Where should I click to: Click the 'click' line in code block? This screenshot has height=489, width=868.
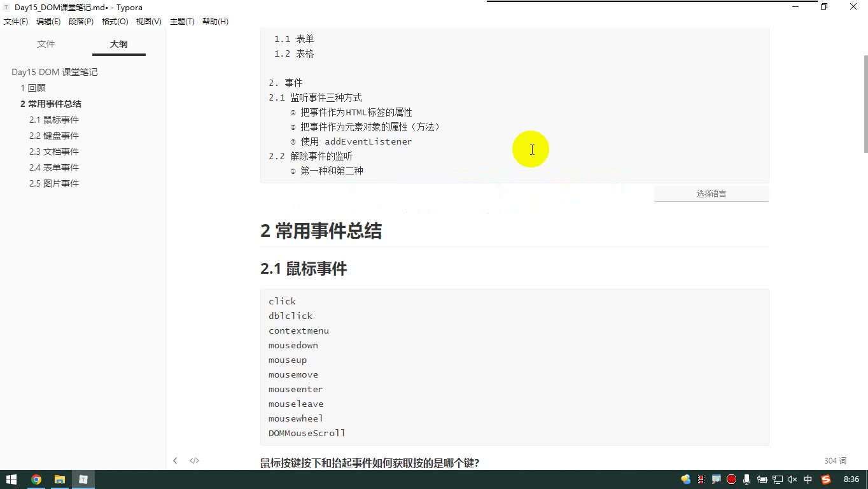[282, 301]
